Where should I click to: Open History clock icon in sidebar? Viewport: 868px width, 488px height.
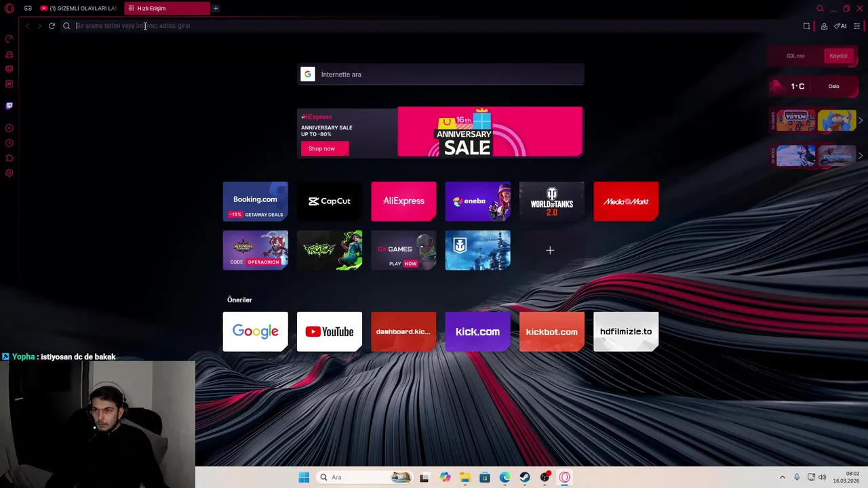[9, 143]
